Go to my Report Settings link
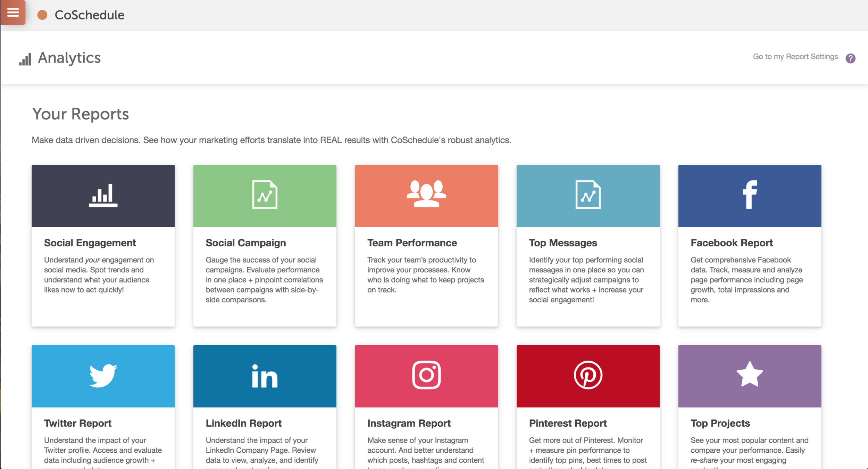Screen dimensions: 868x469 795,57
